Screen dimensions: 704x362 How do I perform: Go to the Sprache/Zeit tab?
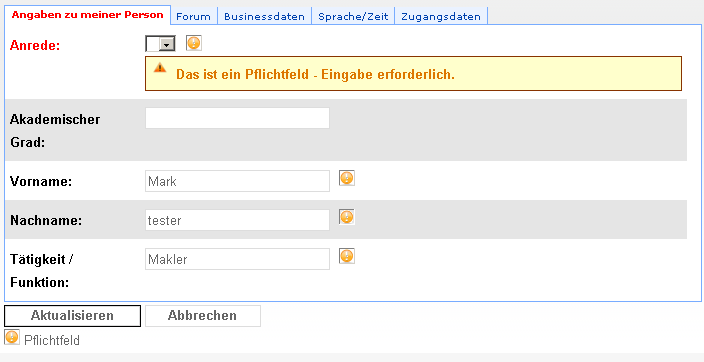pos(353,17)
